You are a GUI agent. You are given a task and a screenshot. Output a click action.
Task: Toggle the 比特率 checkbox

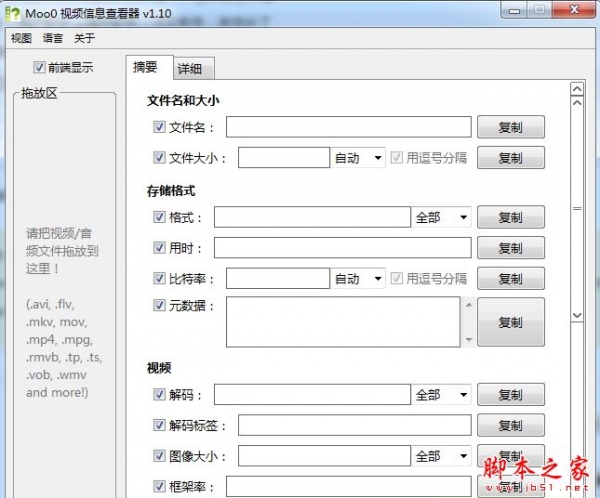[x=159, y=278]
